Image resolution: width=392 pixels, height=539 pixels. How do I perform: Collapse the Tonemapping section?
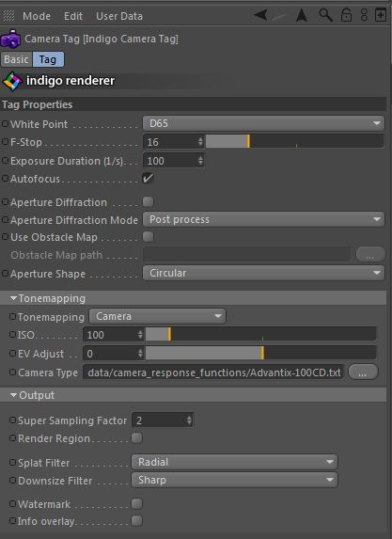click(13, 298)
